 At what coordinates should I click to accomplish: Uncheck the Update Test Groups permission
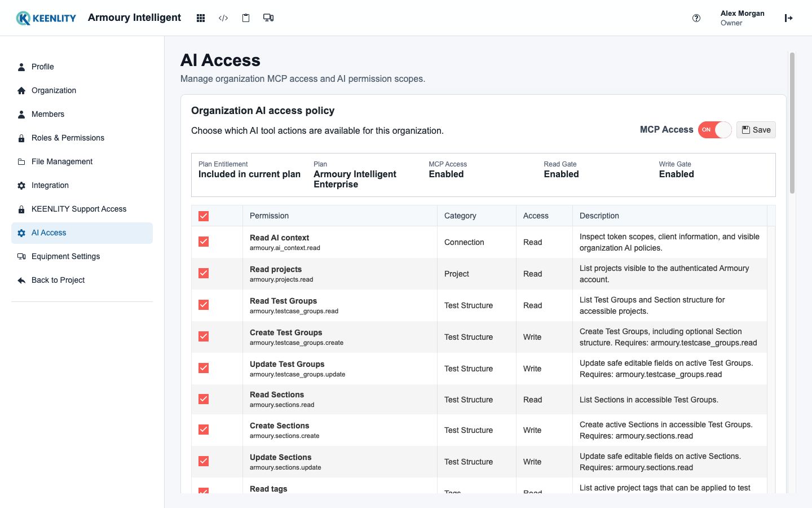pyautogui.click(x=204, y=368)
